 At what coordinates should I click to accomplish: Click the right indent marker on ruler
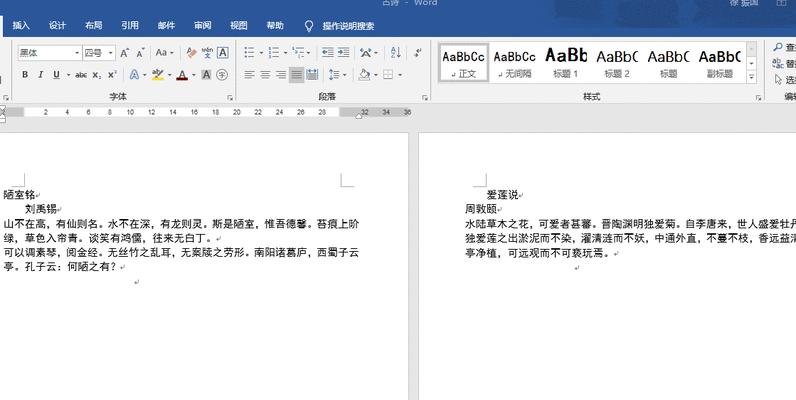point(359,116)
